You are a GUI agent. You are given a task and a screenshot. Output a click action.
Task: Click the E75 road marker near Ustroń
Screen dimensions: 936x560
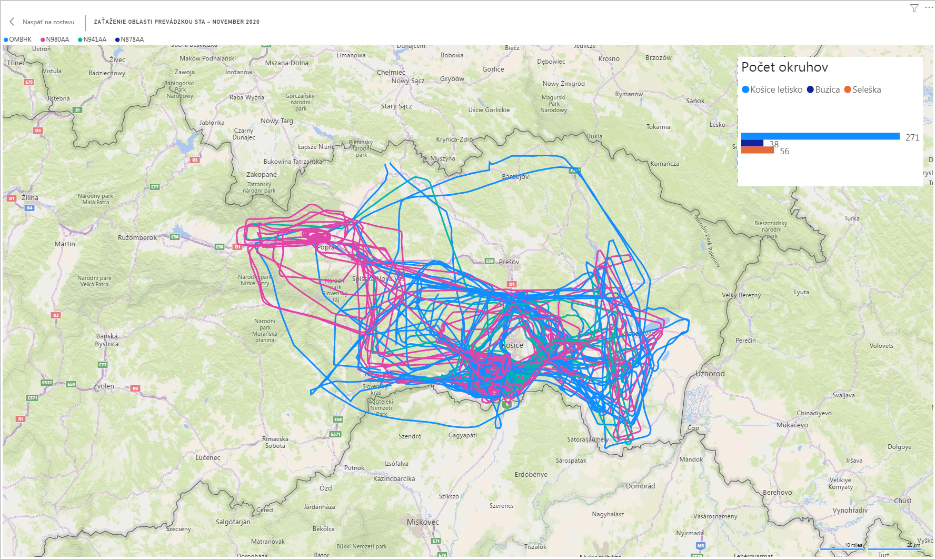29,82
